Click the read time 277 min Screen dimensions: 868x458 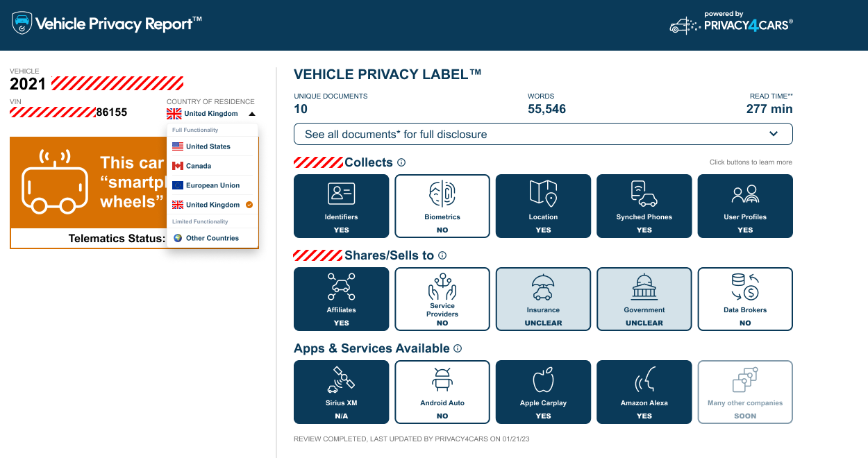(769, 109)
